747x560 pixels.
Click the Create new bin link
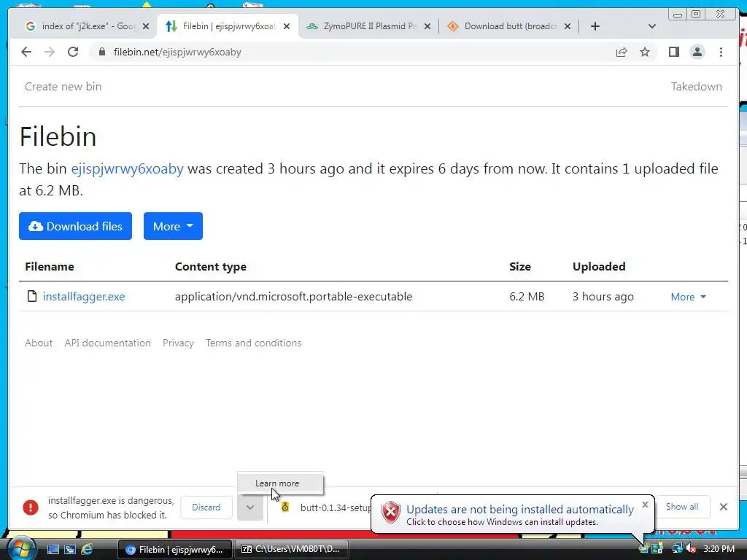[63, 87]
